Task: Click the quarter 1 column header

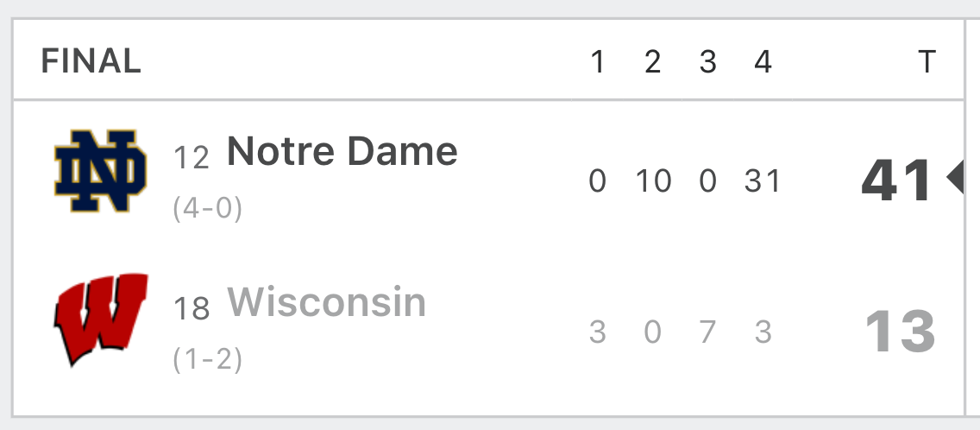Action: point(598,62)
